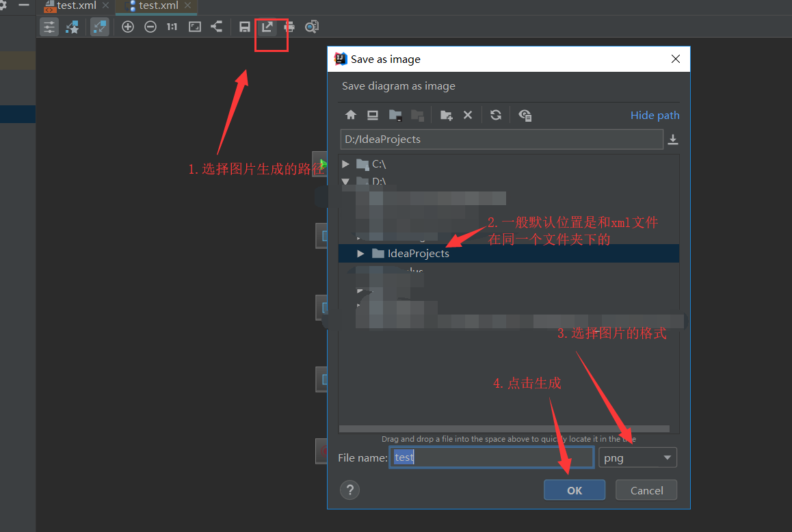Collapse the D:\ drive node

(x=345, y=181)
